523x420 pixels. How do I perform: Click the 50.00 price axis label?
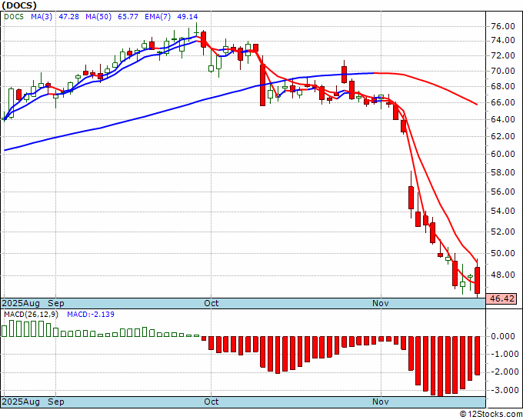(x=503, y=253)
